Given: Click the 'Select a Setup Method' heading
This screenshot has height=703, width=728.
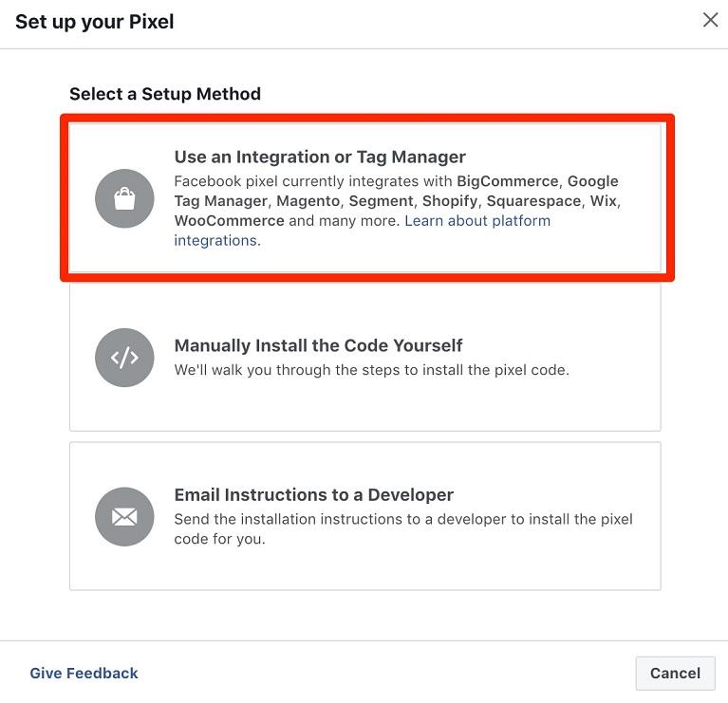Looking at the screenshot, I should point(165,94).
